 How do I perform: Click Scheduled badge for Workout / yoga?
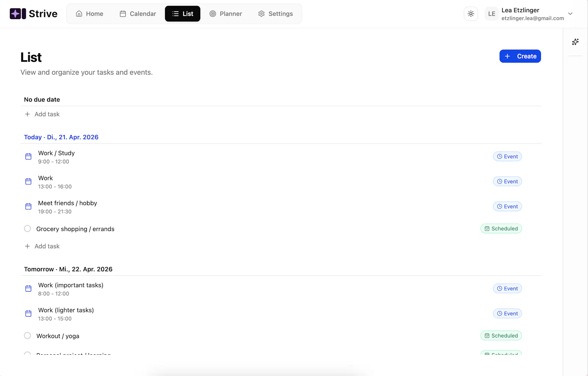click(501, 336)
